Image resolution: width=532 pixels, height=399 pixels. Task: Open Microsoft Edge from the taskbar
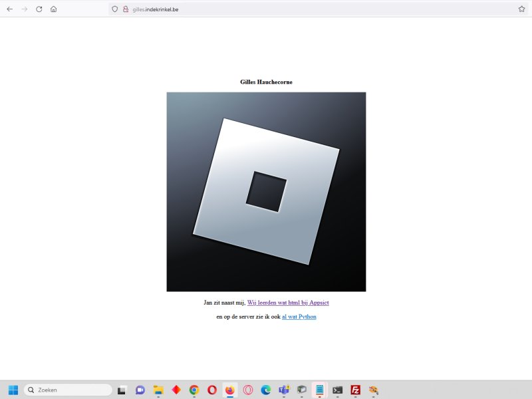point(266,390)
